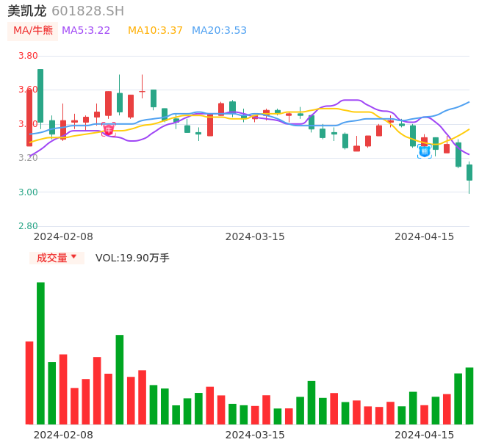
Task: Click the stock code 601828.SH
Action: [87, 11]
